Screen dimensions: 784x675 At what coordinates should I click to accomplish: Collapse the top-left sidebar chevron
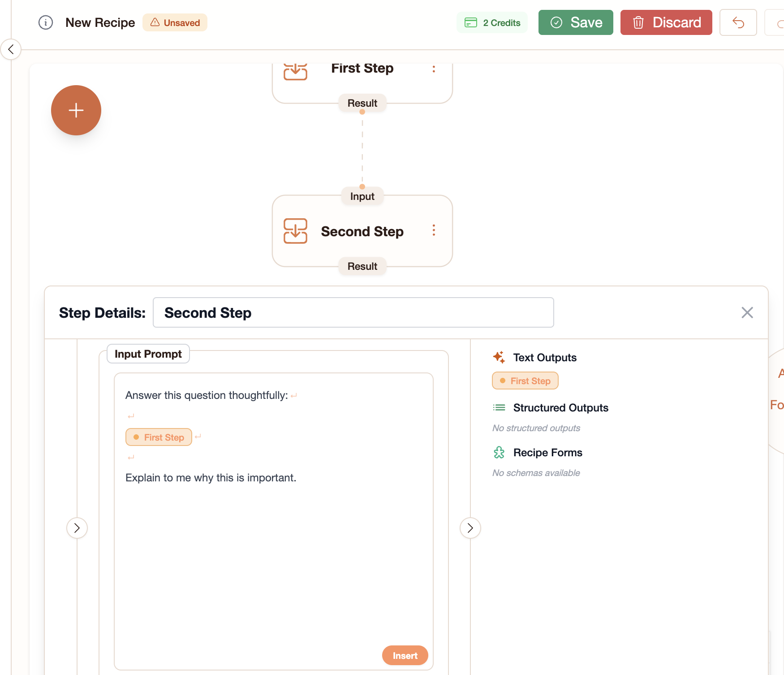[11, 49]
